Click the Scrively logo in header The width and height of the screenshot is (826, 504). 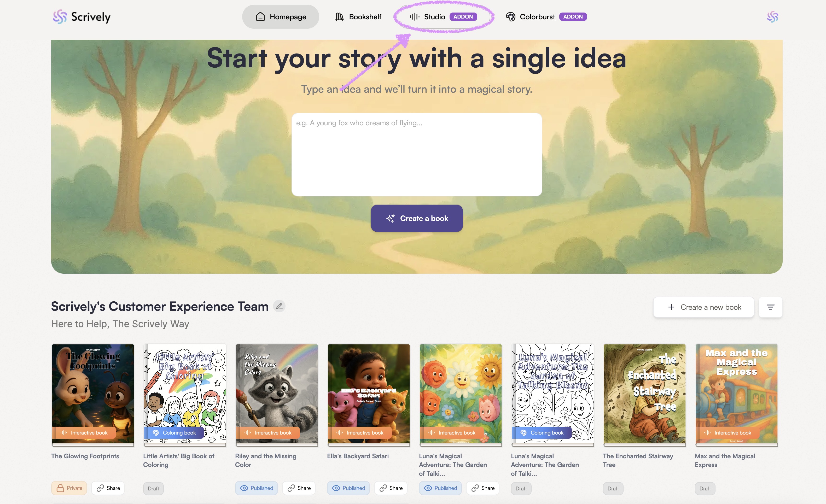click(82, 17)
